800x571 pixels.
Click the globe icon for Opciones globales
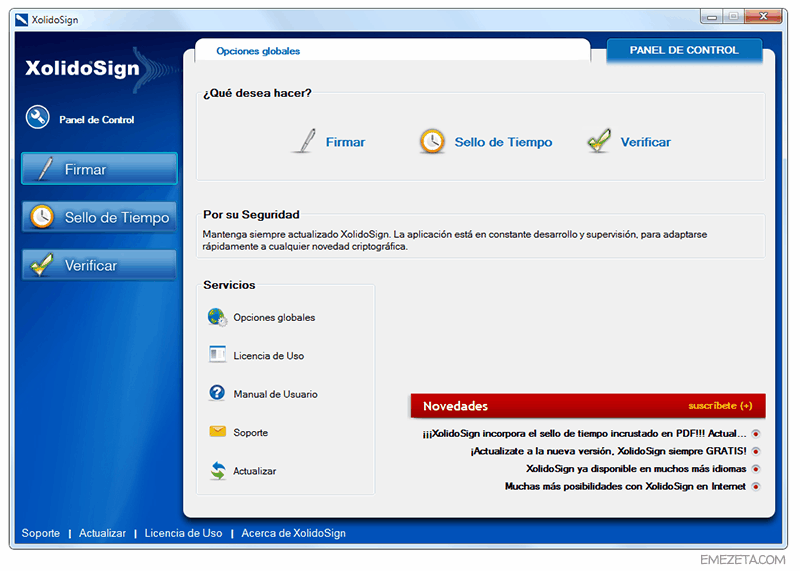[217, 317]
